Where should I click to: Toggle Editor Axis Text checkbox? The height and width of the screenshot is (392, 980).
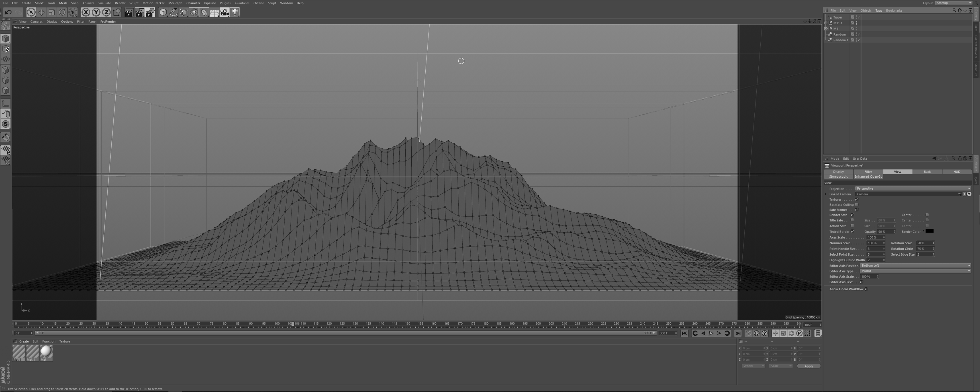click(x=861, y=282)
